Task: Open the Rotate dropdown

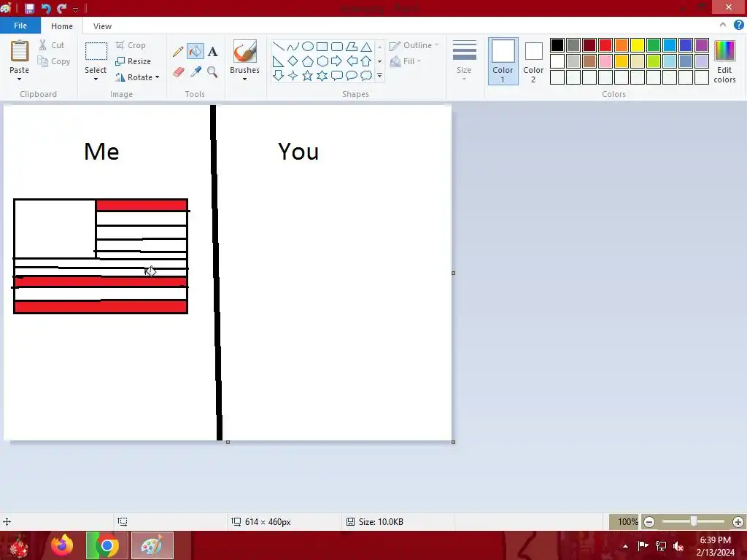Action: [x=137, y=77]
